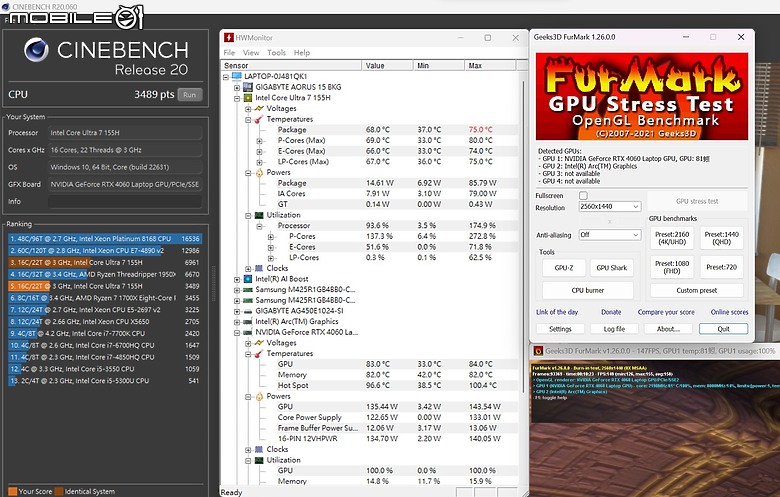Screen dimensions: 780x497
Task: Expand the GIGABYTE AORUS 15 BKG node
Action: [237, 87]
